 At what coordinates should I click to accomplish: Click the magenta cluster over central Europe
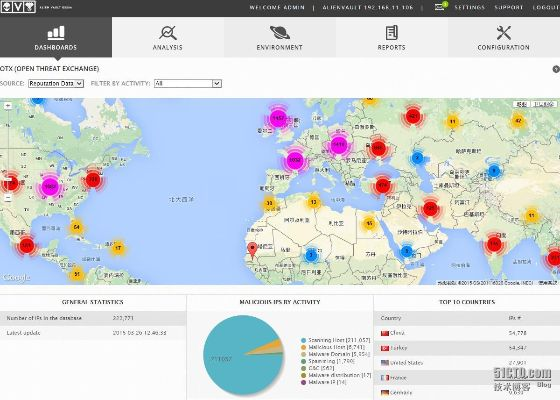(x=338, y=145)
